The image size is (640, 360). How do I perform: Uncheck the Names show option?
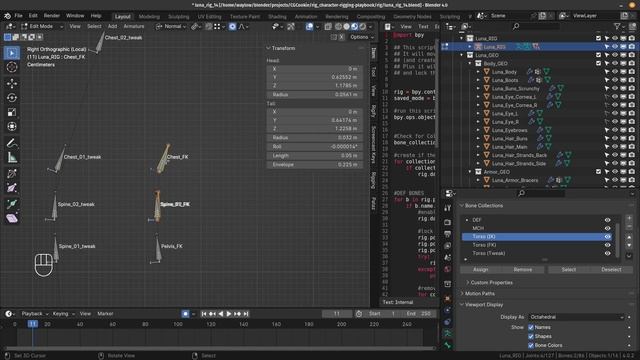point(531,327)
